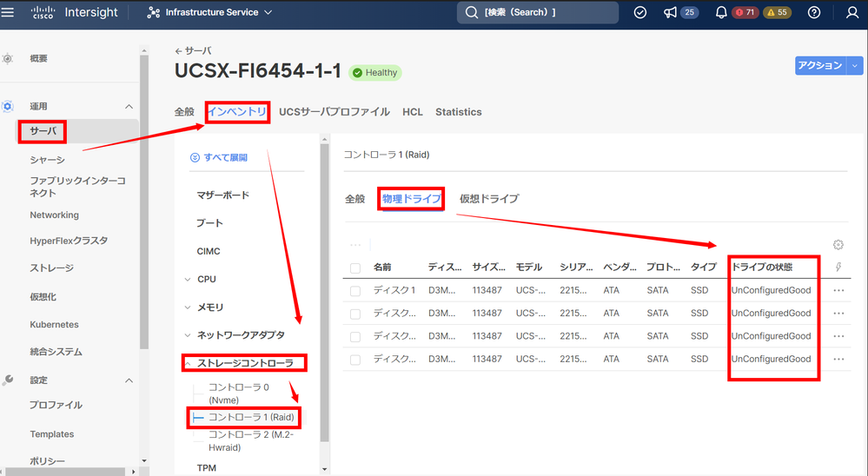Image resolution: width=868 pixels, height=476 pixels.
Task: Expand the ネットワークアダプタ tree node
Action: [x=188, y=335]
